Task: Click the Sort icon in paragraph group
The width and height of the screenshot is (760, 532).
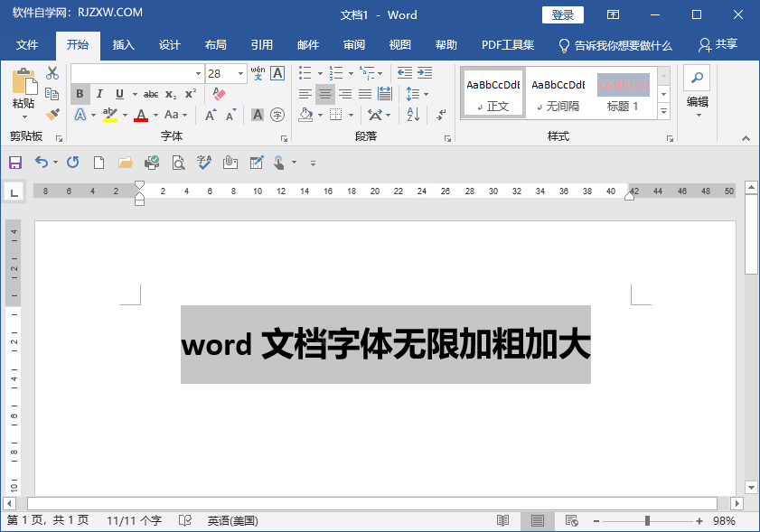Action: 413,115
